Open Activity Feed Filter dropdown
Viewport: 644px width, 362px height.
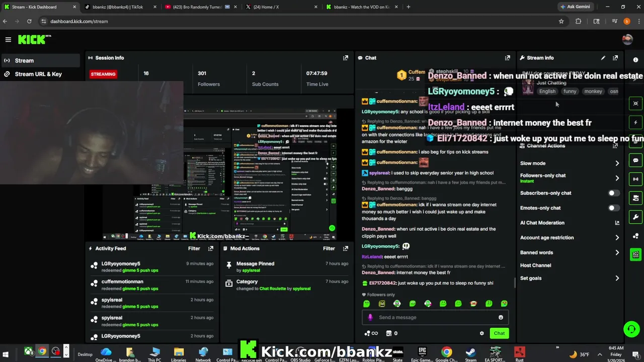pos(194,248)
